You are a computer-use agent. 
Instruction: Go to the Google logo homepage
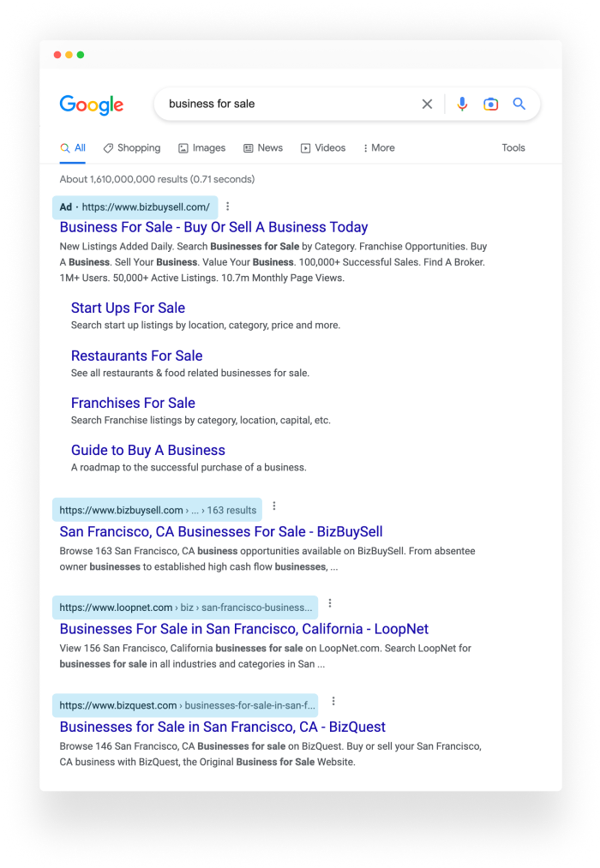[x=92, y=105]
